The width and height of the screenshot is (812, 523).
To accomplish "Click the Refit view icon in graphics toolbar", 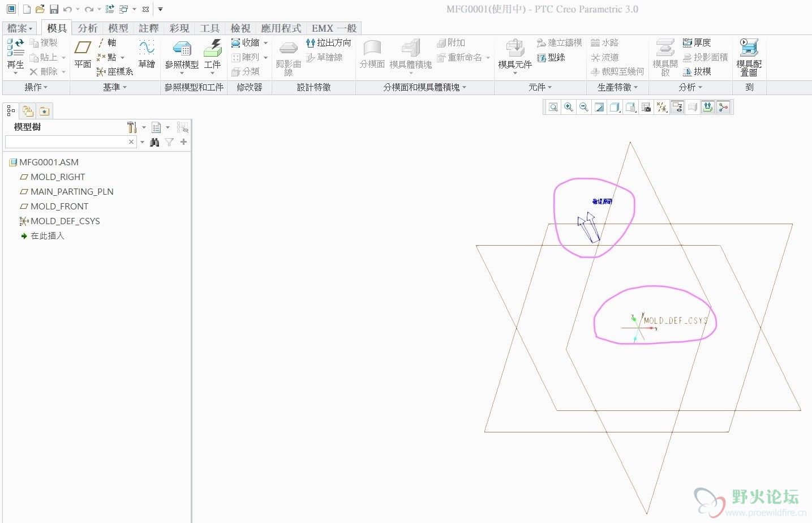I will 553,107.
